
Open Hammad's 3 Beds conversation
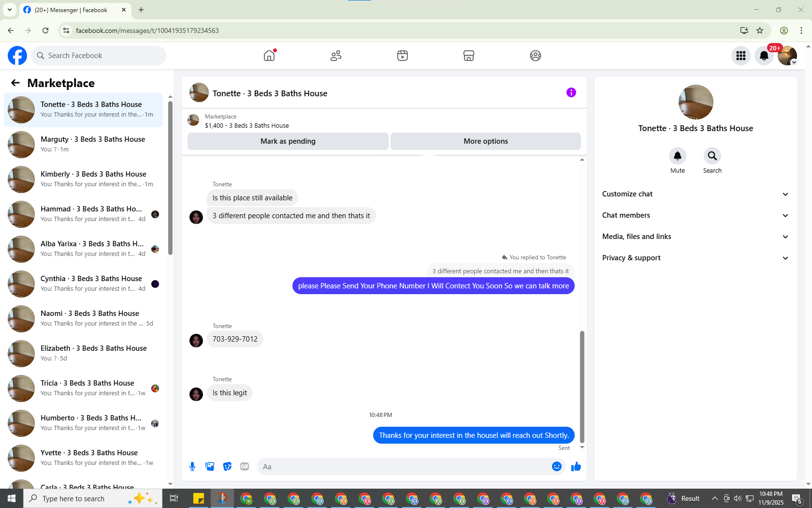tap(83, 214)
